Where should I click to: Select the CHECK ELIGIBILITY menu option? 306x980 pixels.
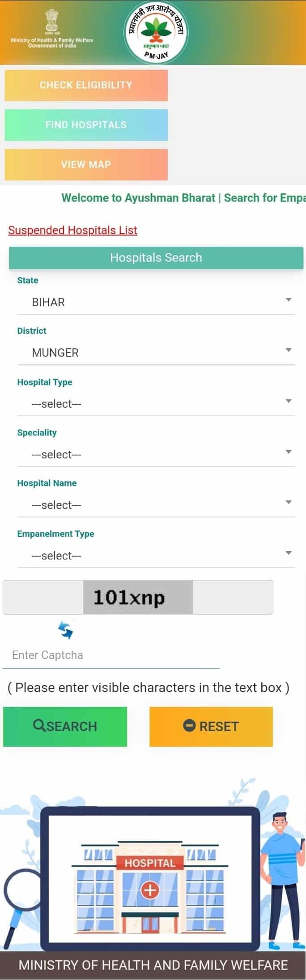(x=86, y=85)
